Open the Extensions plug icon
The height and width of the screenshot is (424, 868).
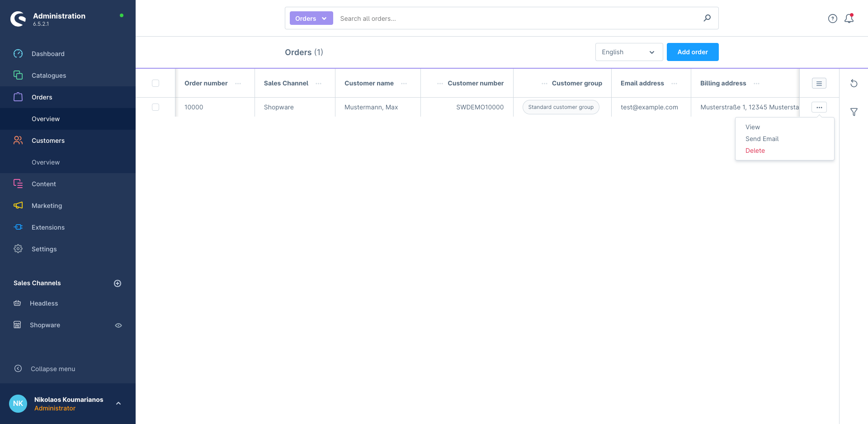pyautogui.click(x=18, y=227)
